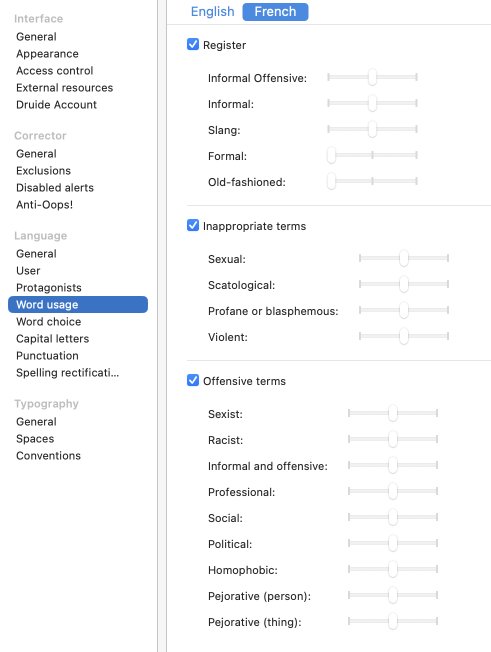This screenshot has height=652, width=491.
Task: Open Protagonists language settings
Action: 49,288
